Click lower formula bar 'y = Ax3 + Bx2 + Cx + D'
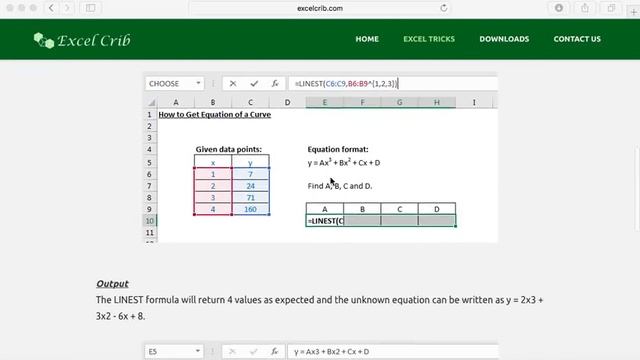Viewport: 640px width, 360px height. tap(331, 351)
